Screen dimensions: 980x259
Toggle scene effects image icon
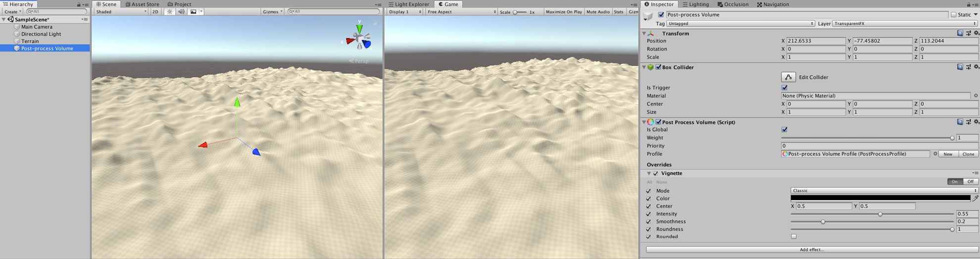(194, 11)
